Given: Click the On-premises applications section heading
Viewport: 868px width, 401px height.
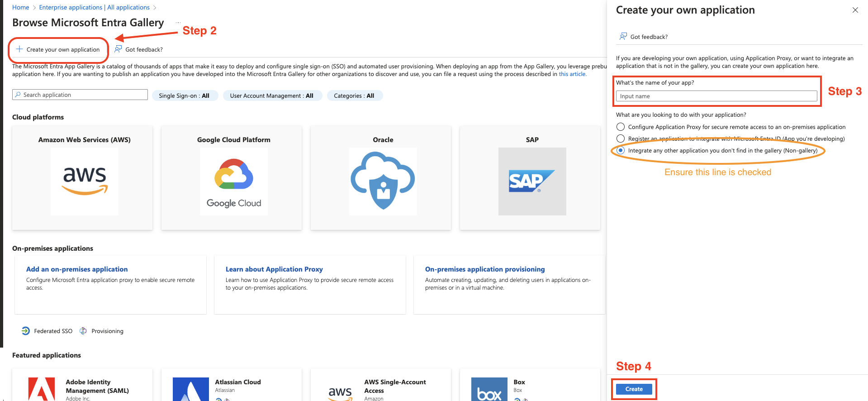Looking at the screenshot, I should 52,248.
